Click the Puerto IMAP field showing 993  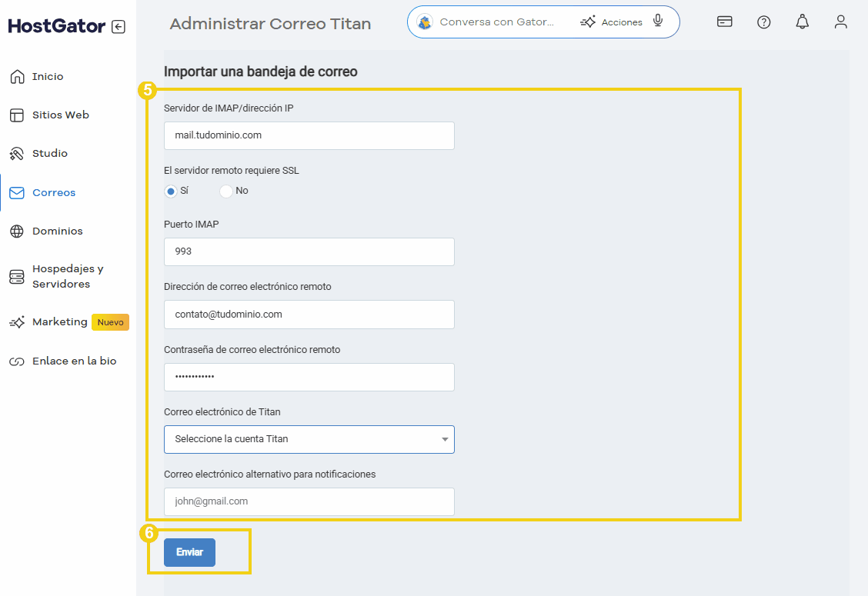(309, 251)
